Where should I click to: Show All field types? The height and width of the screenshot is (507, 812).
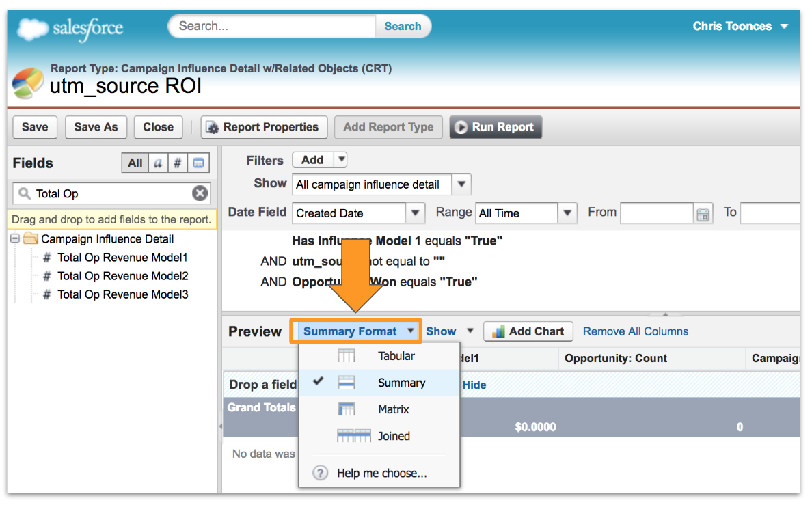click(135, 163)
